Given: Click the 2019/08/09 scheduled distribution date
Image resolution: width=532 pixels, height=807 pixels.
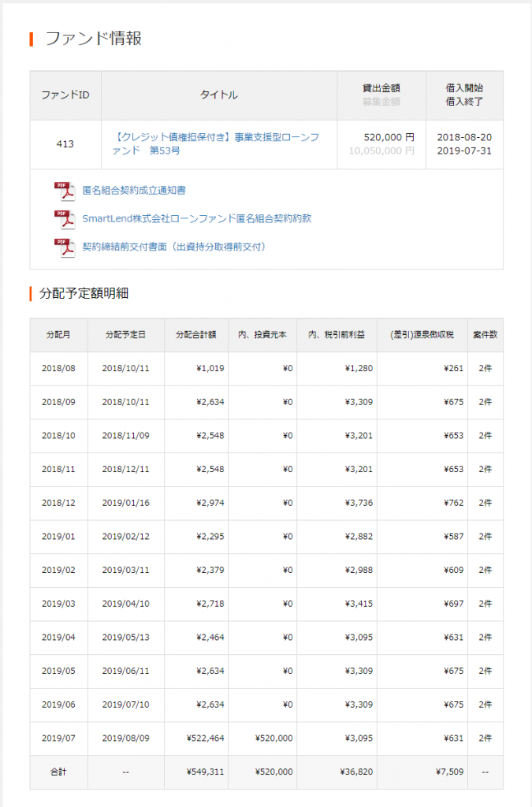Looking at the screenshot, I should [x=125, y=738].
